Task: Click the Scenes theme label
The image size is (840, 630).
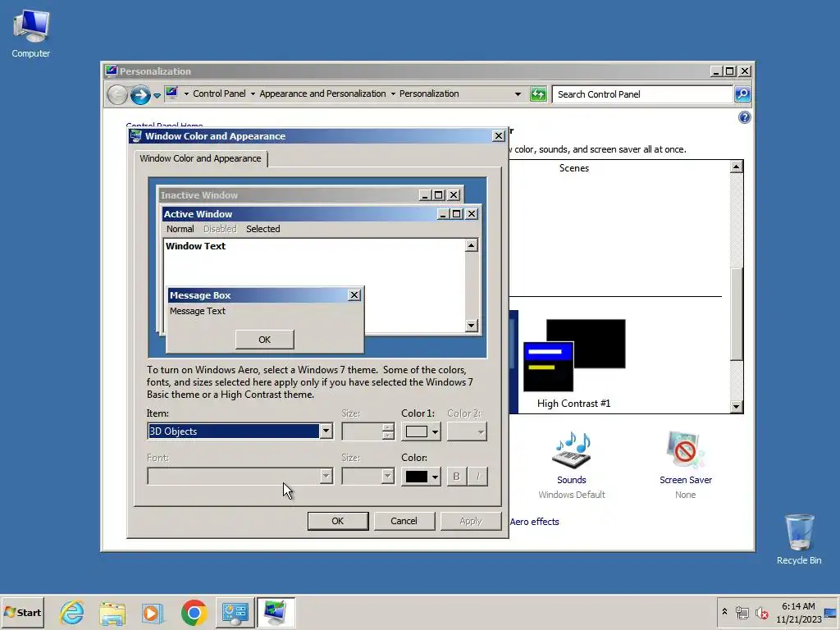Action: [573, 168]
